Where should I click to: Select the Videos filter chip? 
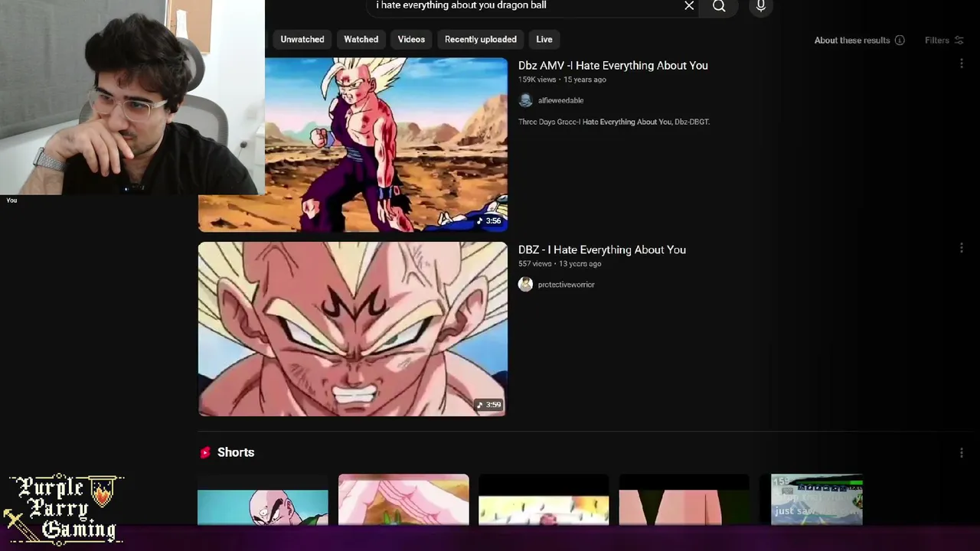(411, 40)
